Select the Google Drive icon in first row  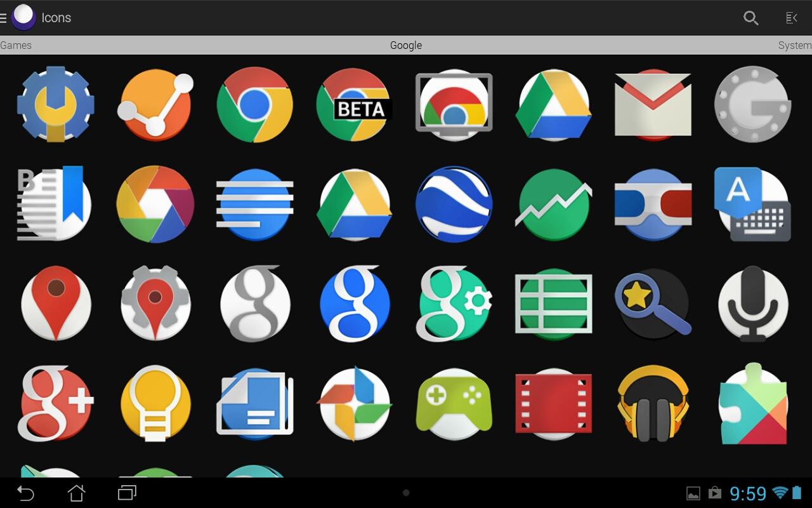click(x=554, y=105)
